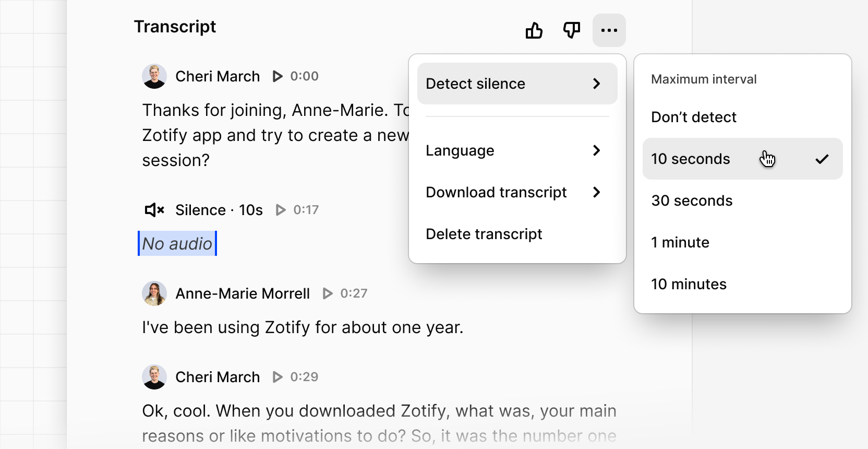Play Cheri March's segment at 0:29
Viewport: 868px width, 449px height.
click(x=277, y=376)
